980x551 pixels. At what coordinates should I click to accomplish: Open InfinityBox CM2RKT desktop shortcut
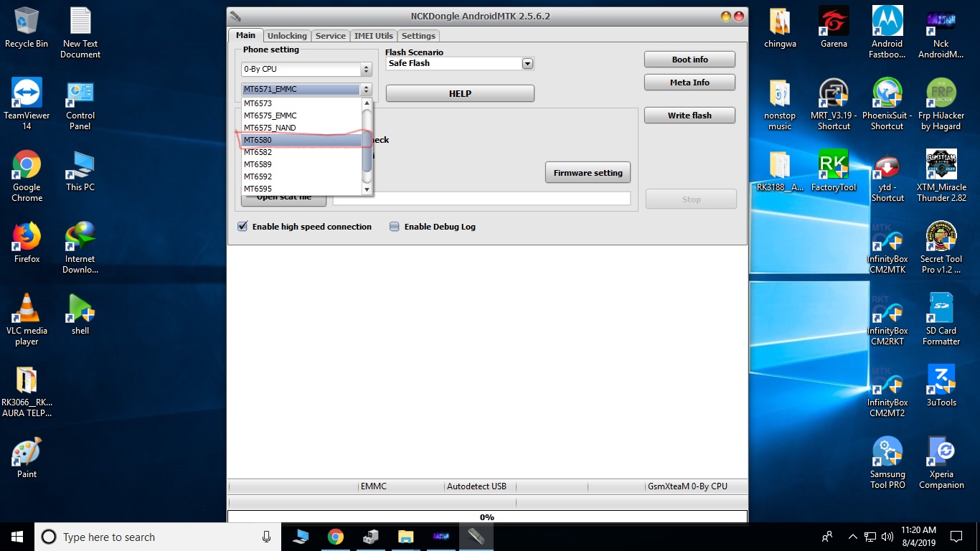887,319
